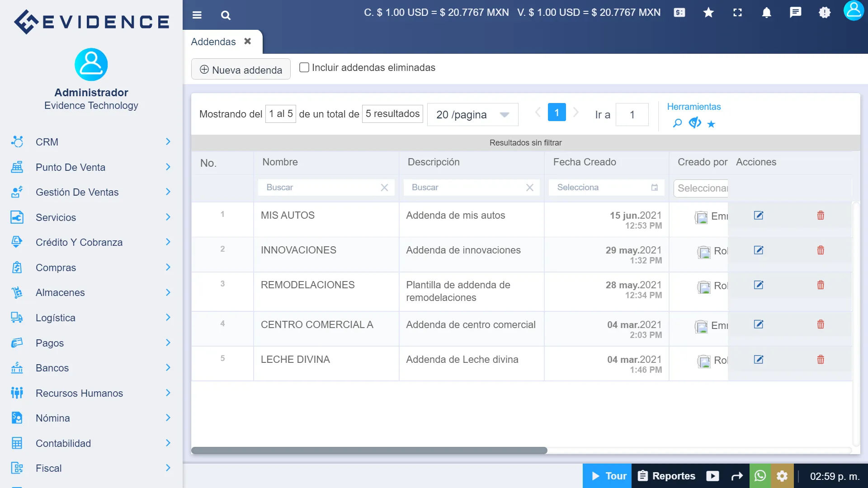
Task: Click the magnifier icon under Herramientas
Action: coord(677,123)
